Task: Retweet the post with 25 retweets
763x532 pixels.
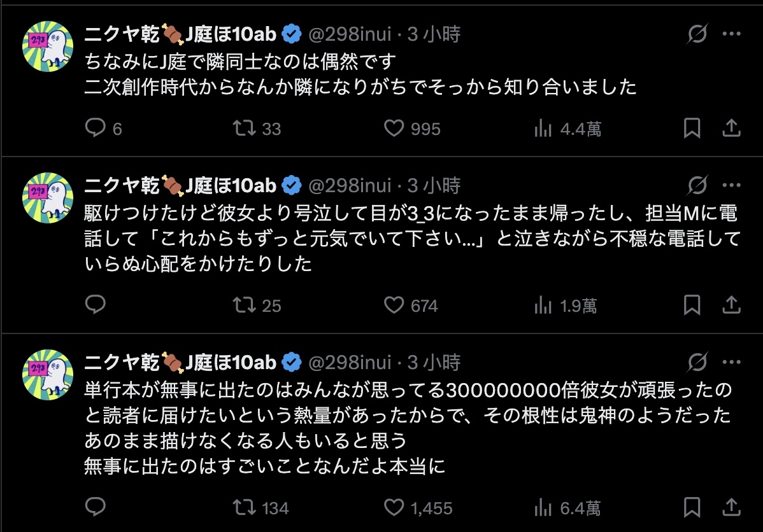Action: pos(242,305)
